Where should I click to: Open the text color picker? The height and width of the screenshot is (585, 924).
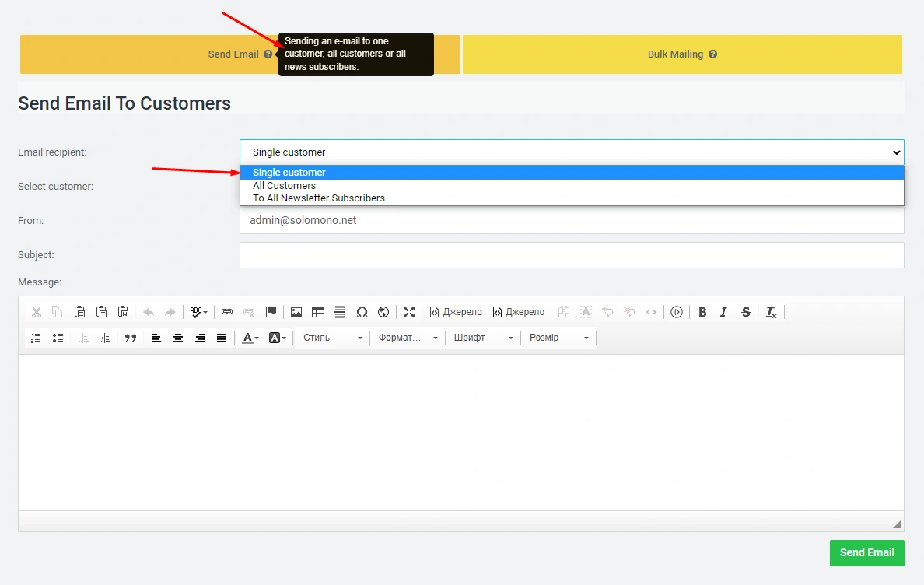point(250,338)
